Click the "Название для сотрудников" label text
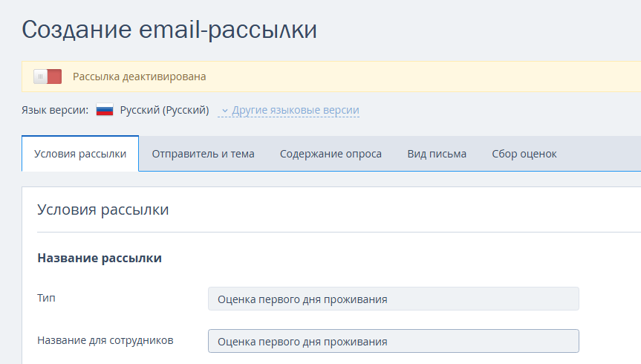641x364 pixels. 105,340
